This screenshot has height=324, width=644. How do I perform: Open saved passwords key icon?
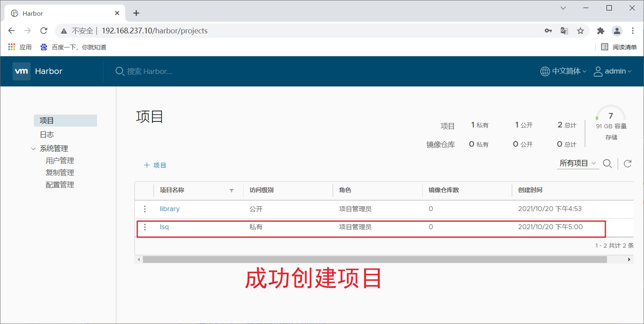tap(548, 31)
